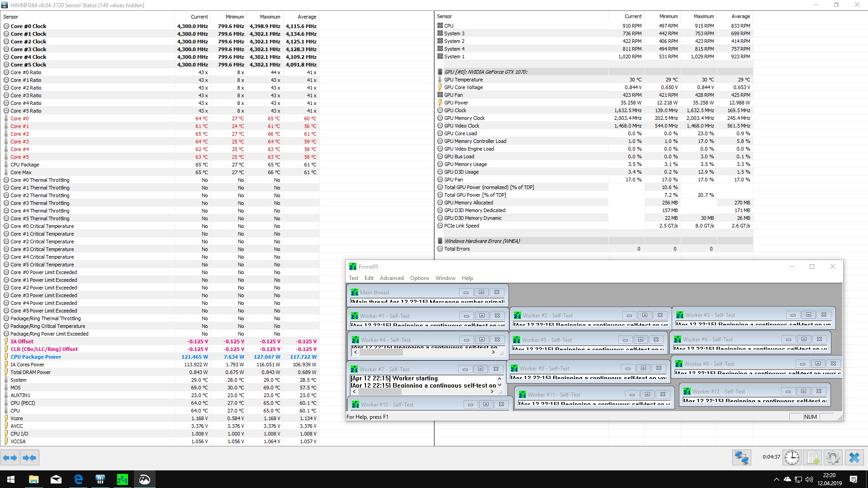Launch Microsoft Edge from the taskbar

click(x=78, y=479)
